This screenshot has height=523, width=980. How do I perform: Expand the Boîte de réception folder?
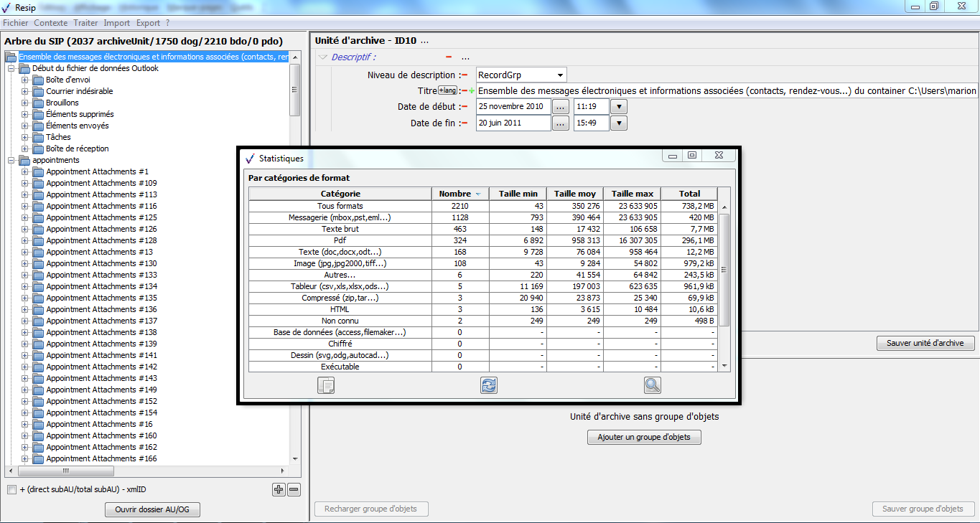pyautogui.click(x=25, y=149)
